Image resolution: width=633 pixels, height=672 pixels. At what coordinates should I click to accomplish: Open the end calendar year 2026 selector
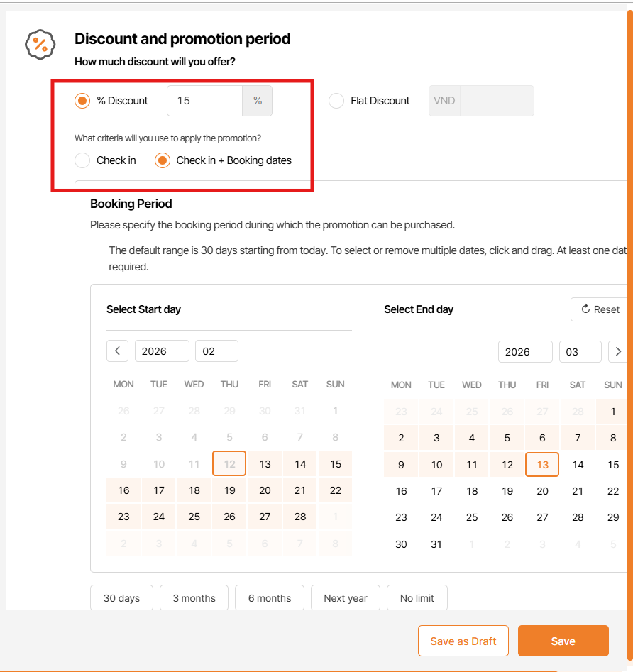click(525, 352)
